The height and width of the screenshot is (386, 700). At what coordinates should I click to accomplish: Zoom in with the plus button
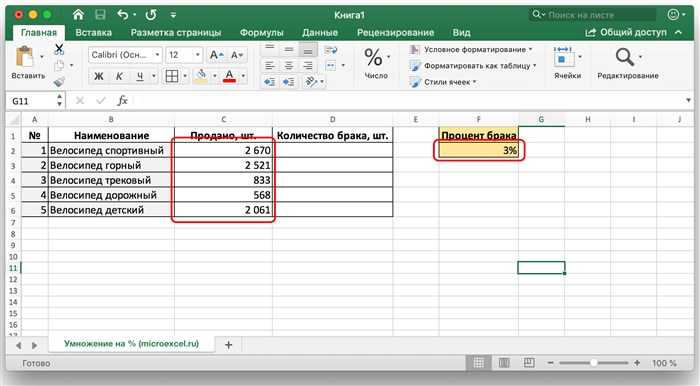pos(637,363)
